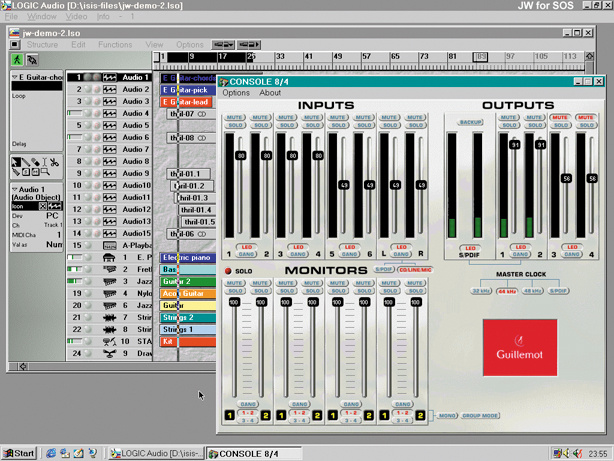Set master clock to 48 kHz
614x461 pixels.
pyautogui.click(x=532, y=291)
